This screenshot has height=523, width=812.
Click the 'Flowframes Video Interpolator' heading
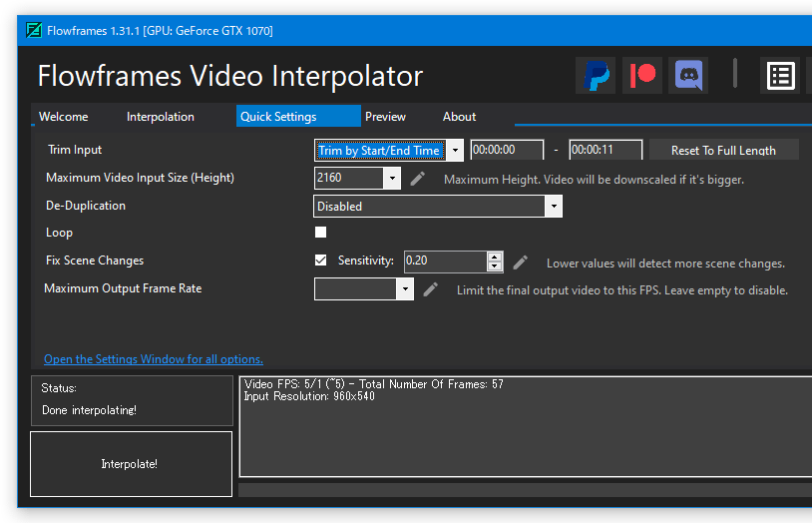(x=230, y=76)
